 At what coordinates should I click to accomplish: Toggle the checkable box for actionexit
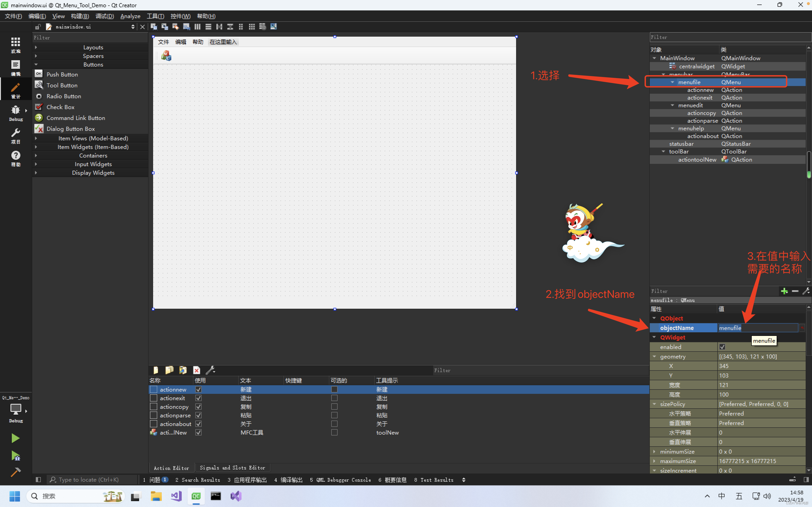click(334, 398)
